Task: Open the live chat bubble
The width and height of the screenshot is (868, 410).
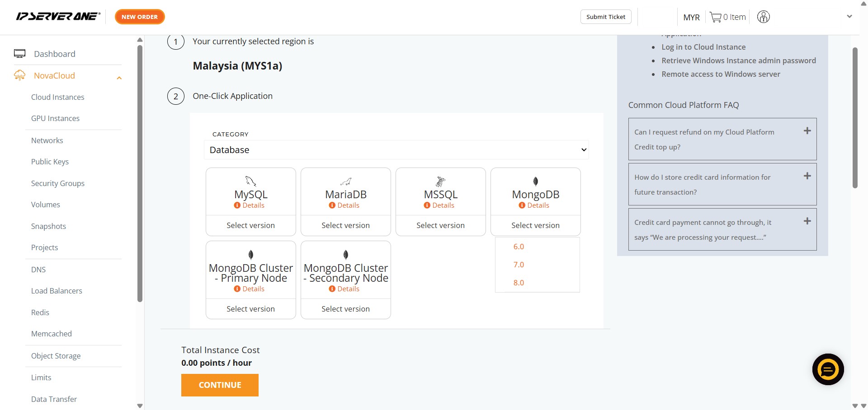Action: (x=828, y=369)
